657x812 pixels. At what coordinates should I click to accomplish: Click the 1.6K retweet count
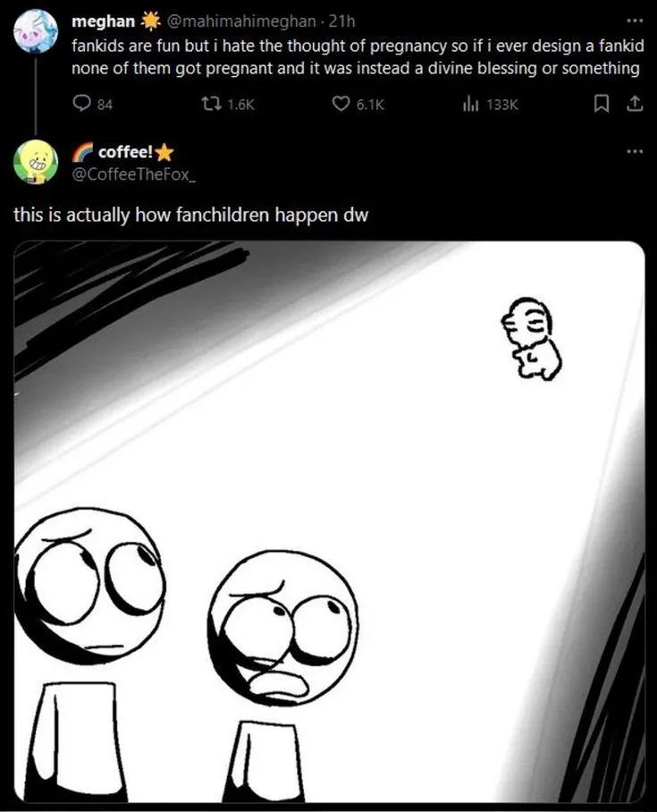(x=240, y=105)
